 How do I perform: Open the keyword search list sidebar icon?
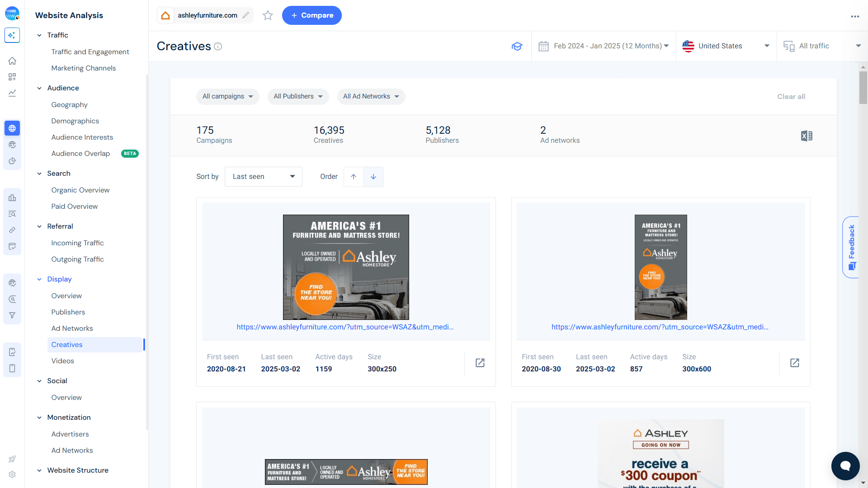point(12,214)
